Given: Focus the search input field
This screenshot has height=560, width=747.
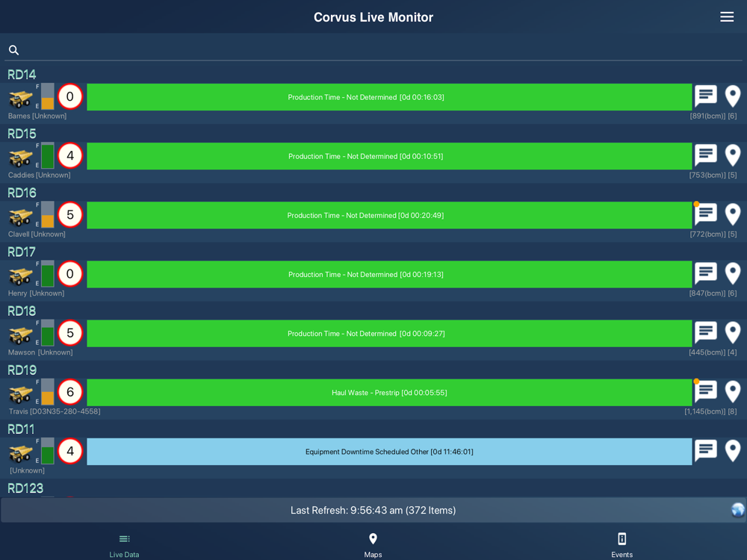Looking at the screenshot, I should pyautogui.click(x=373, y=50).
